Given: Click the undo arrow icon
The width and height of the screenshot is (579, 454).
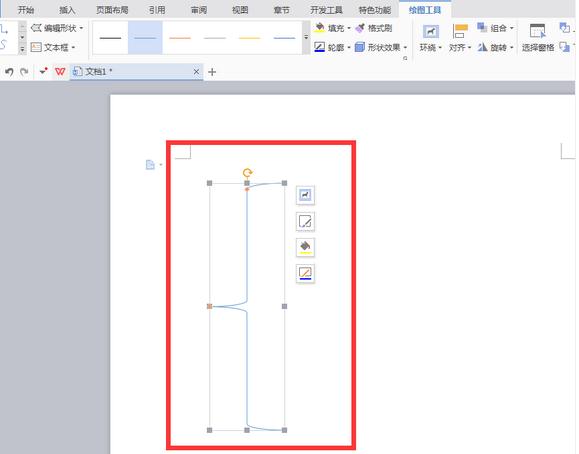Looking at the screenshot, I should (9, 72).
